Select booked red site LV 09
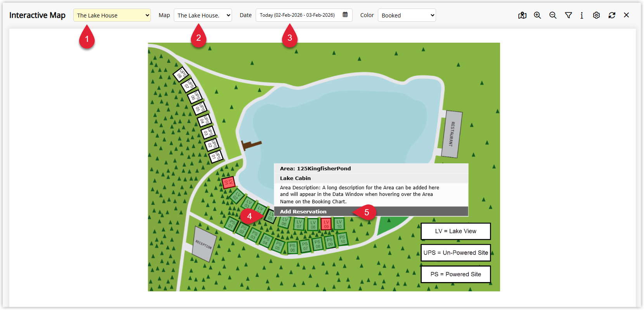Viewport: 644px width, 310px height. [x=326, y=224]
